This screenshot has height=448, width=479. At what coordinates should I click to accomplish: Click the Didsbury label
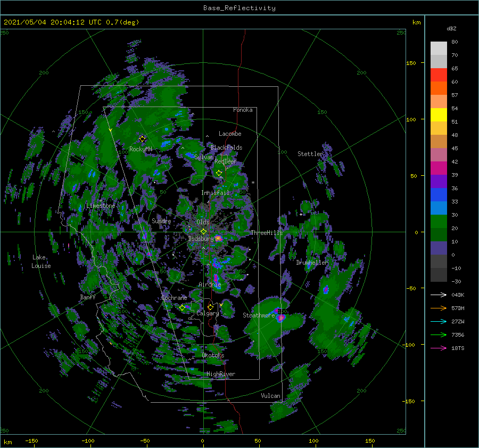tap(201, 239)
